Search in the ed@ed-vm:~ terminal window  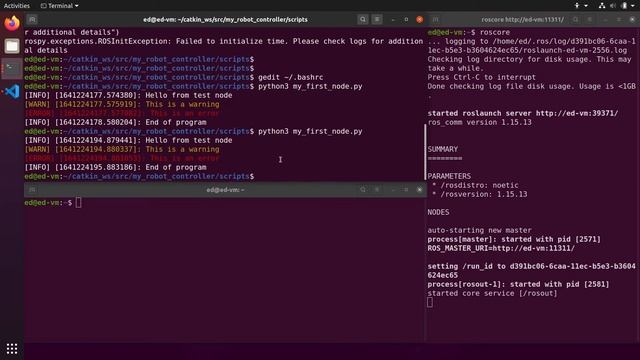(362, 189)
